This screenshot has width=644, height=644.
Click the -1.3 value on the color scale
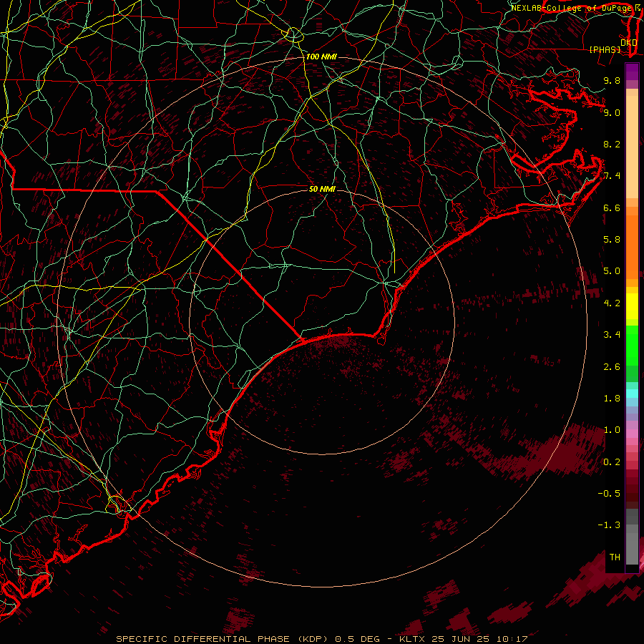609,525
